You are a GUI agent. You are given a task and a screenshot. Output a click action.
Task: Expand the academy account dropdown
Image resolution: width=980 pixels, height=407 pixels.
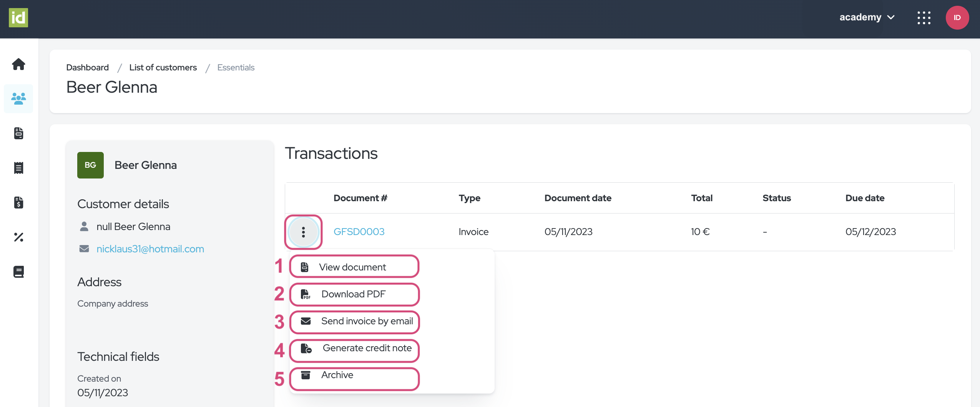(x=867, y=18)
